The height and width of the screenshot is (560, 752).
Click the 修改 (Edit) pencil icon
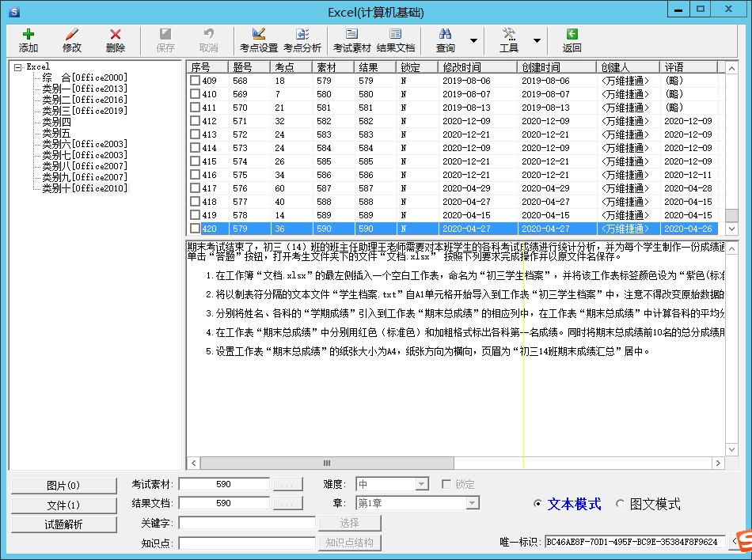[x=72, y=40]
